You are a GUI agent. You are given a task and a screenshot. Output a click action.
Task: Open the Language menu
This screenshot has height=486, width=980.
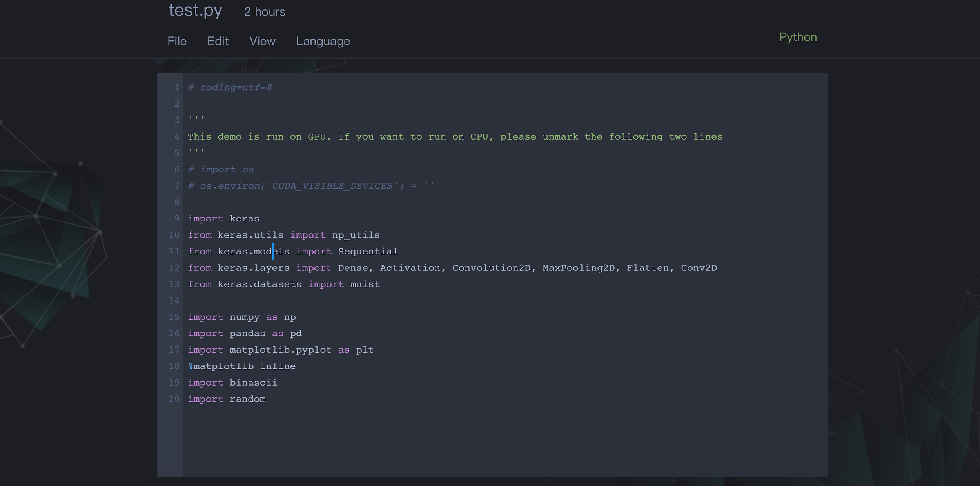323,41
